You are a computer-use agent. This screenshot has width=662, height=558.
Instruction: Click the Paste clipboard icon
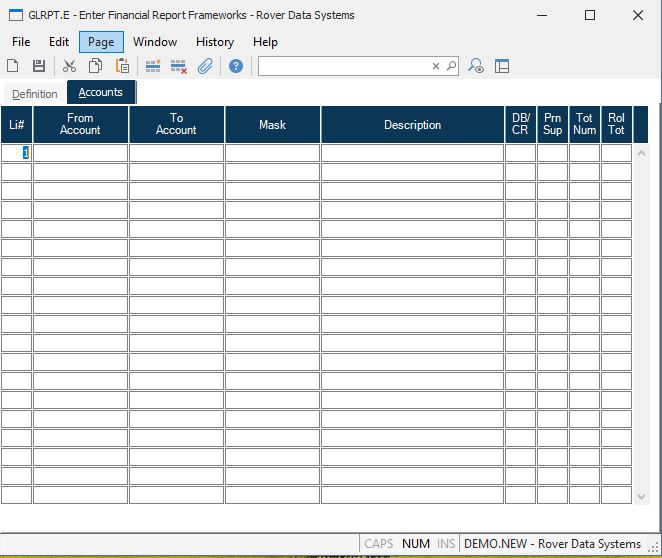(x=122, y=66)
